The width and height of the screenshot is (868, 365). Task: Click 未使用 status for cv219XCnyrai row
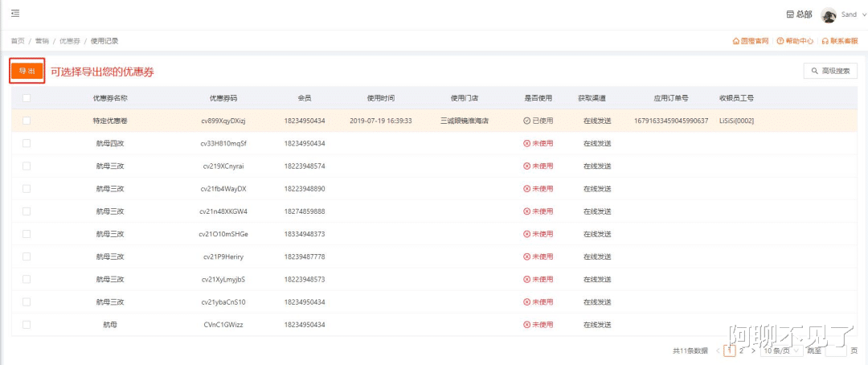(x=538, y=166)
